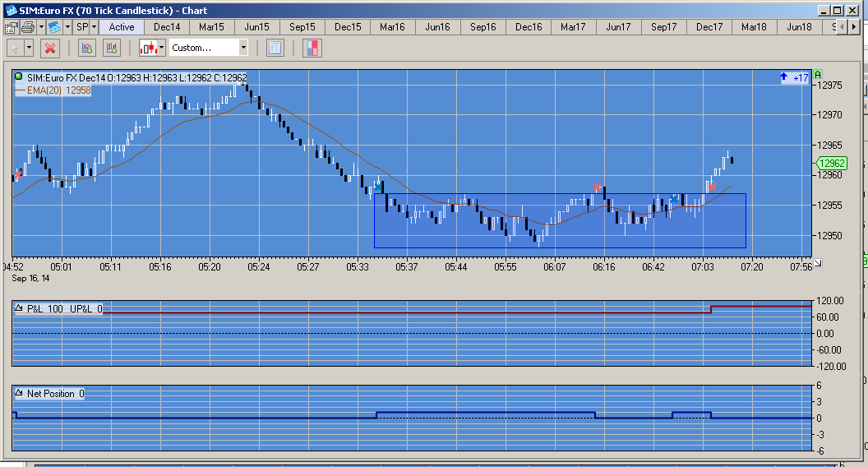Screen dimensions: 868x467
Task: Select the pointer cursor tool
Action: click(x=15, y=49)
